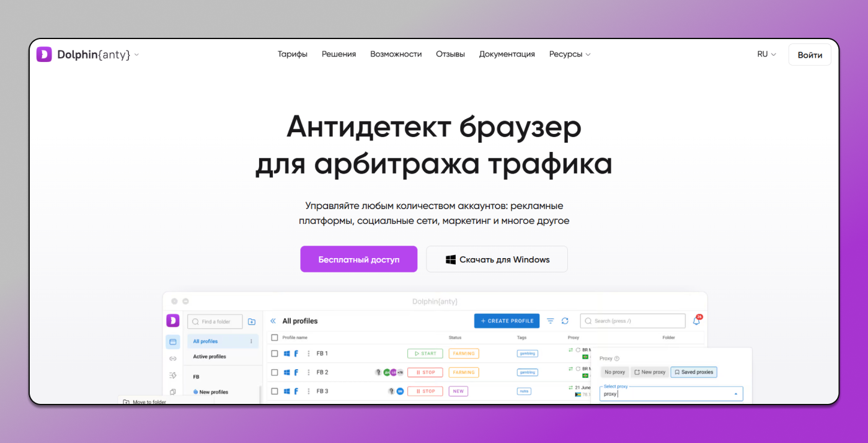Tick the checkbox next to FB 1 profile
Viewport: 868px width, 443px height.
(275, 353)
